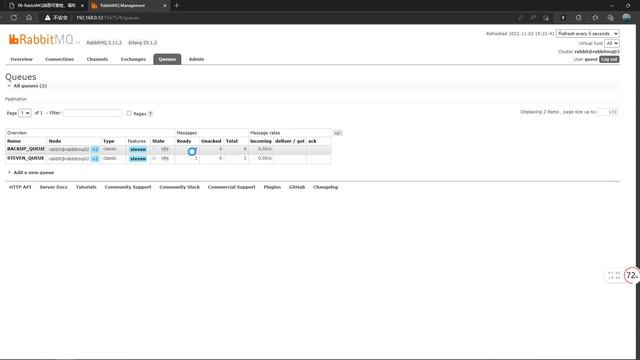
Task: Open the Virtual host dropdown
Action: pos(612,43)
